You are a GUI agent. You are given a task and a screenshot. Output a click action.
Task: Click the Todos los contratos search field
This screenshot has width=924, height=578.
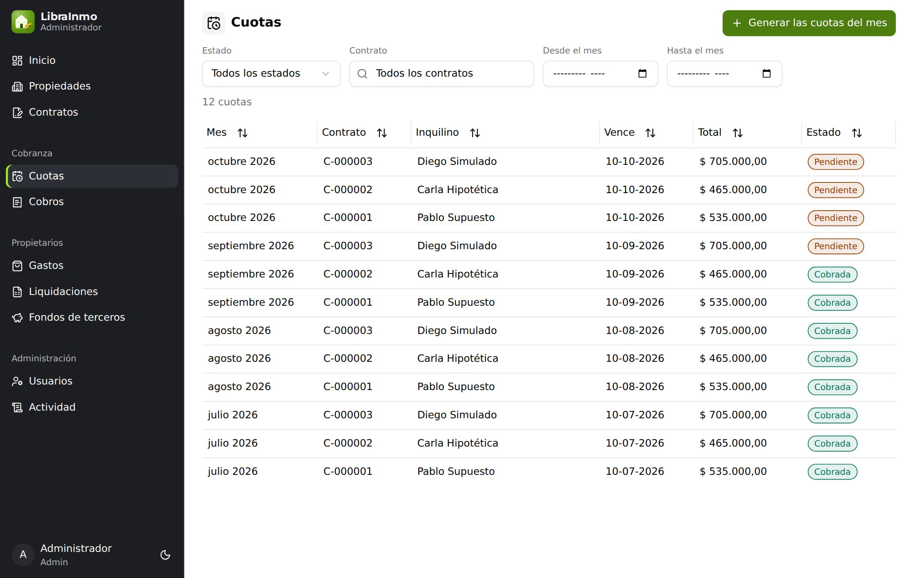(441, 74)
